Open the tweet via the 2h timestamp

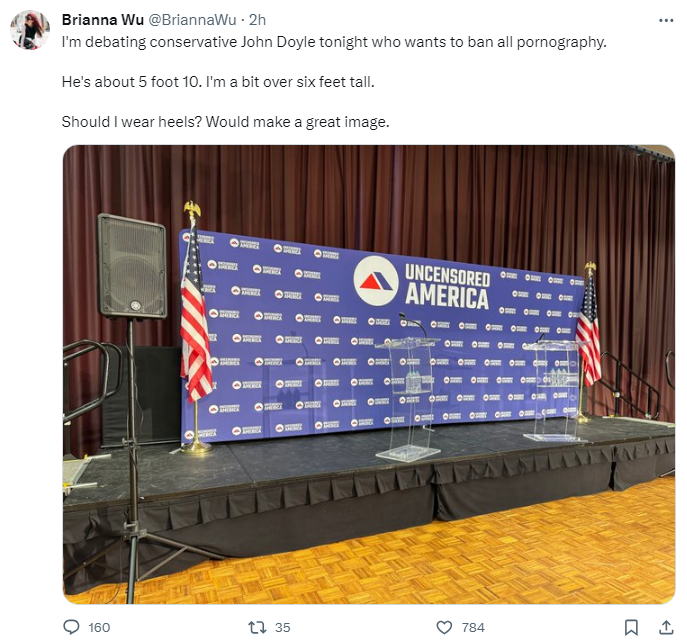click(x=257, y=20)
